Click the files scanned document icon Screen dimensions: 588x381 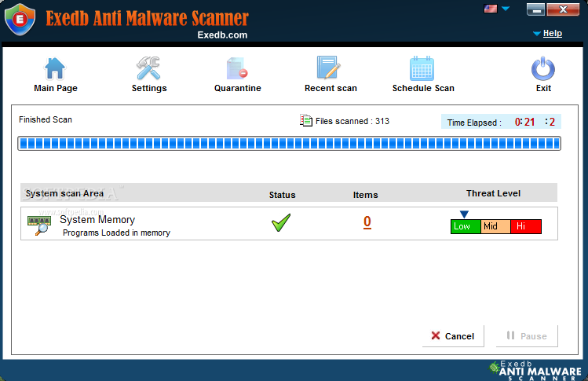point(306,120)
